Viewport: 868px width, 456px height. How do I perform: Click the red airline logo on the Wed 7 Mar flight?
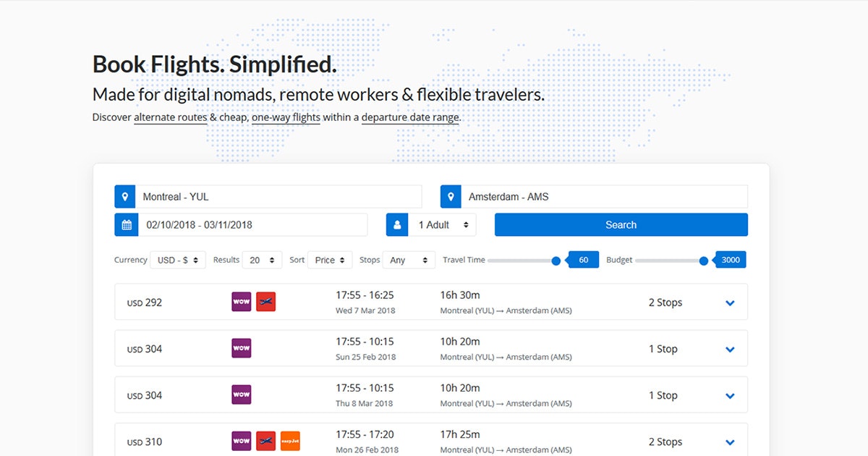[x=265, y=302]
